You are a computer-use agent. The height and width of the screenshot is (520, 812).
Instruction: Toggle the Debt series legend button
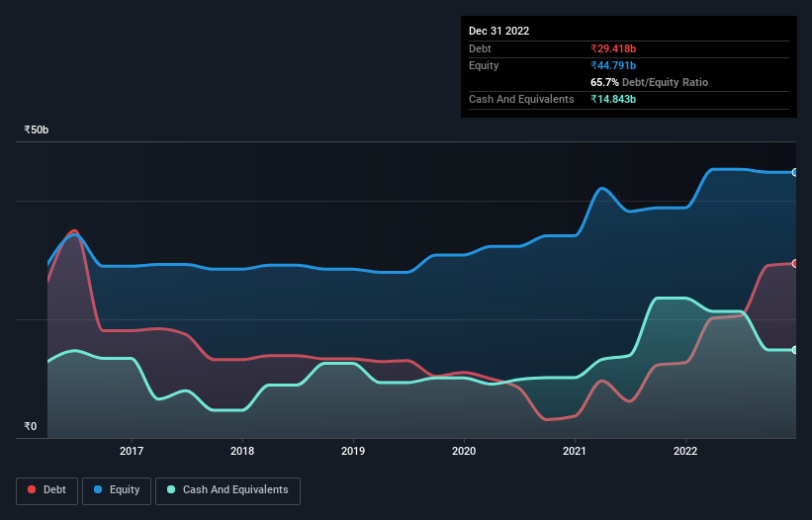pos(47,490)
